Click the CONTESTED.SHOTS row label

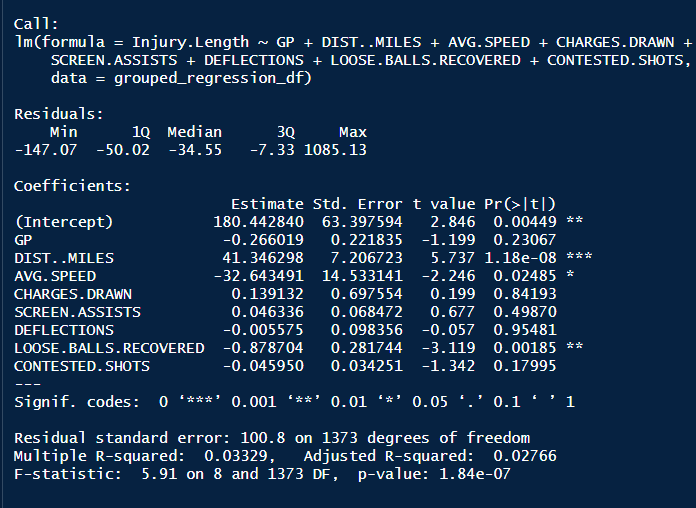point(82,366)
